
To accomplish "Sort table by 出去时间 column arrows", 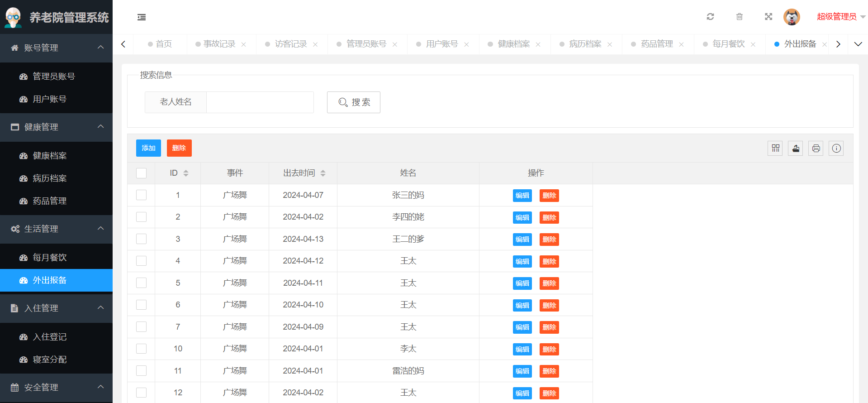I will 323,173.
